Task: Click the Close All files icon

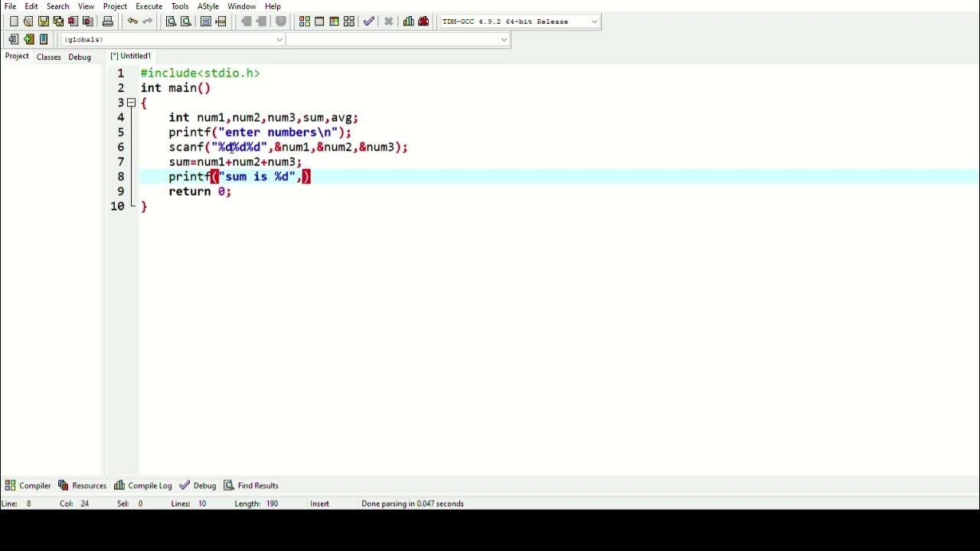Action: point(87,21)
